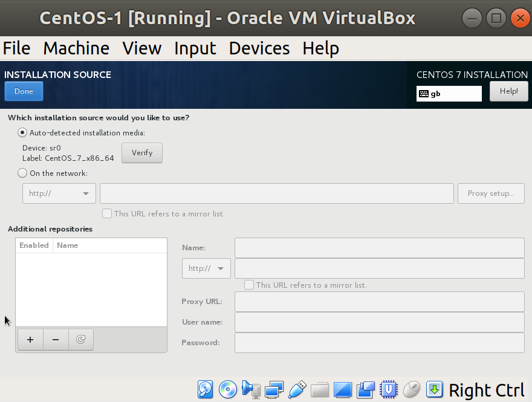
Task: Click the mouse integration status icon
Action: coord(412,389)
